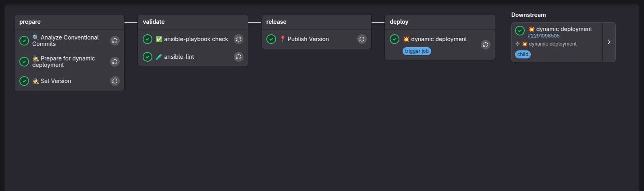Image resolution: width=644 pixels, height=191 pixels.
Task: Retry the Publish Version job
Action: click(362, 39)
